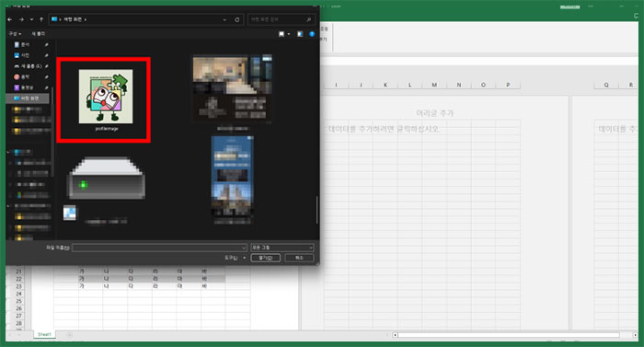The height and width of the screenshot is (347, 644).
Task: Click the Excel horizontal scrollbar track
Action: click(x=509, y=335)
